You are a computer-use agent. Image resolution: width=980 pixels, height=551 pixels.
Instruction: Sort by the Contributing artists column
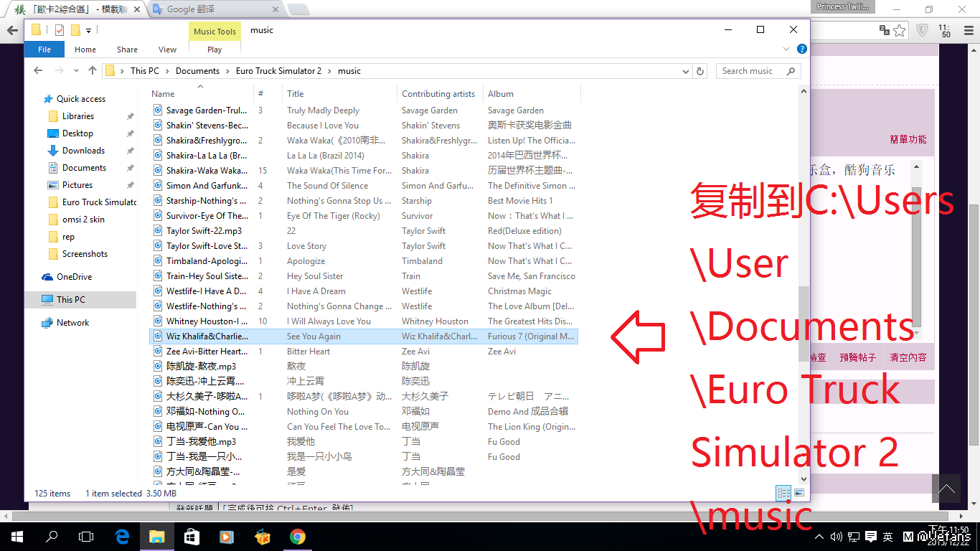438,94
